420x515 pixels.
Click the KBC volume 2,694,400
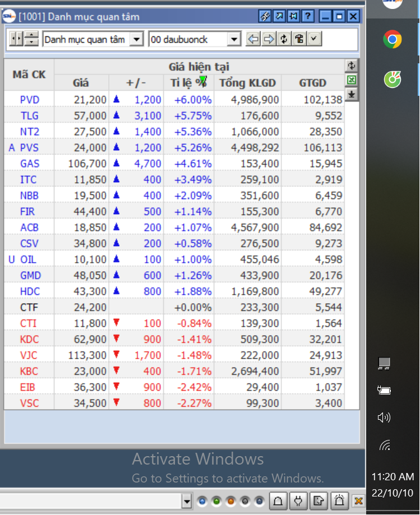click(255, 371)
